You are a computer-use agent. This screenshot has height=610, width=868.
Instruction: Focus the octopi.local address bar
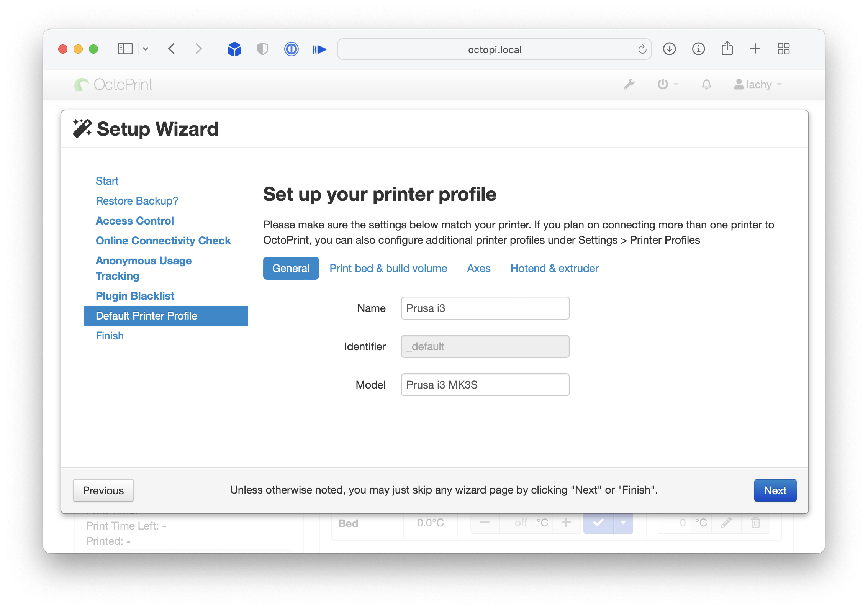click(494, 49)
